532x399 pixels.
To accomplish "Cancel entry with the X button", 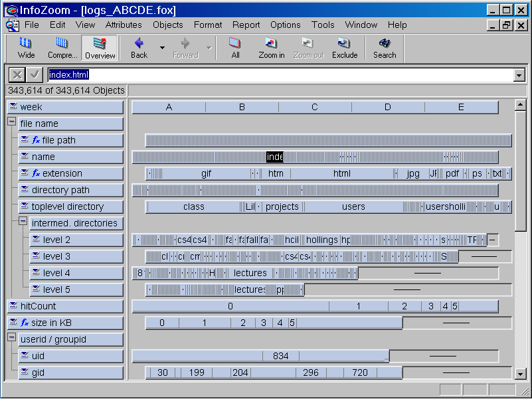I will 17,75.
